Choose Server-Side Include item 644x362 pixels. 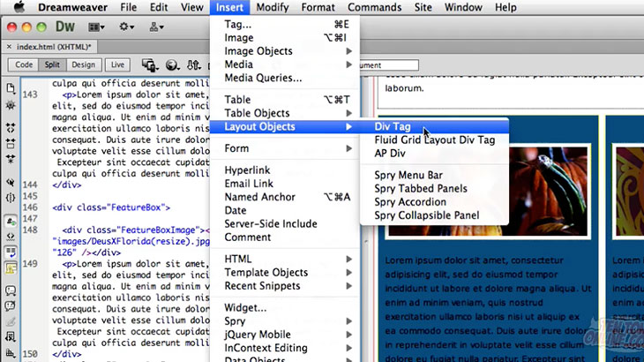click(285, 223)
